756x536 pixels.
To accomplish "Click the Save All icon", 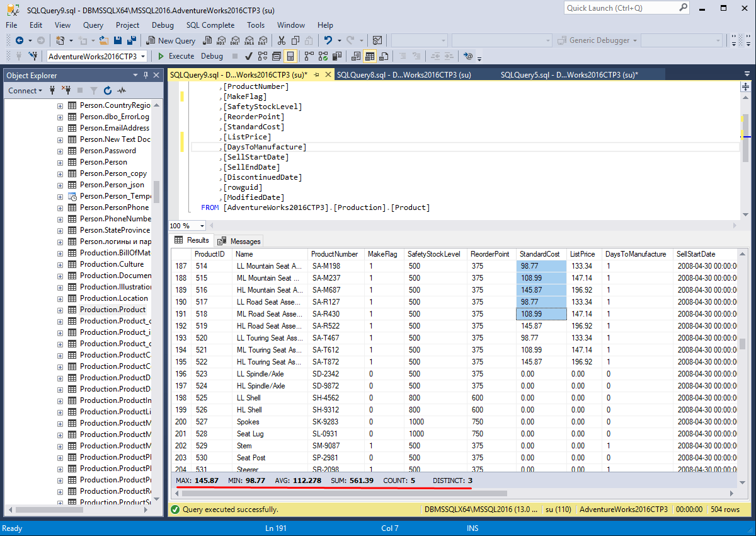I will [x=132, y=40].
